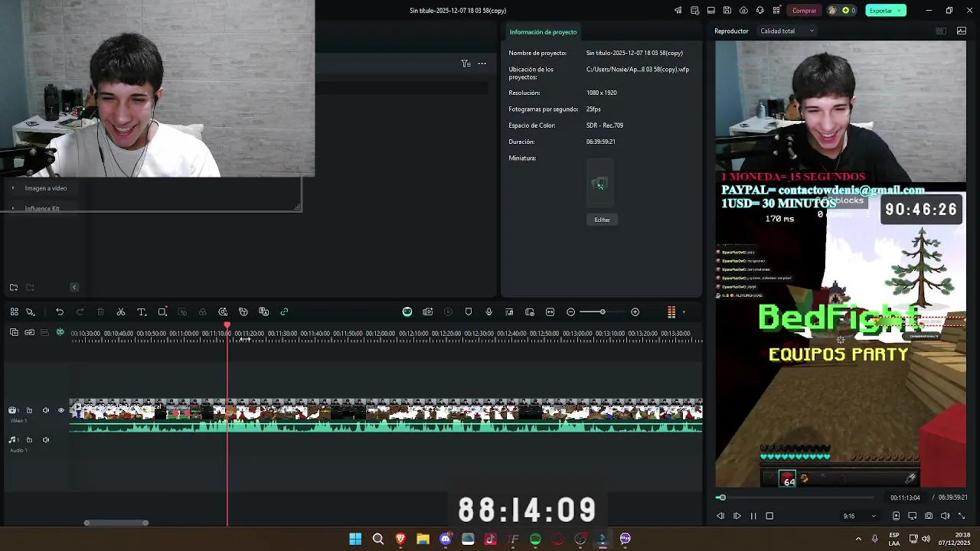Zoom out timeline with minus button
The image size is (980, 551).
(x=570, y=312)
